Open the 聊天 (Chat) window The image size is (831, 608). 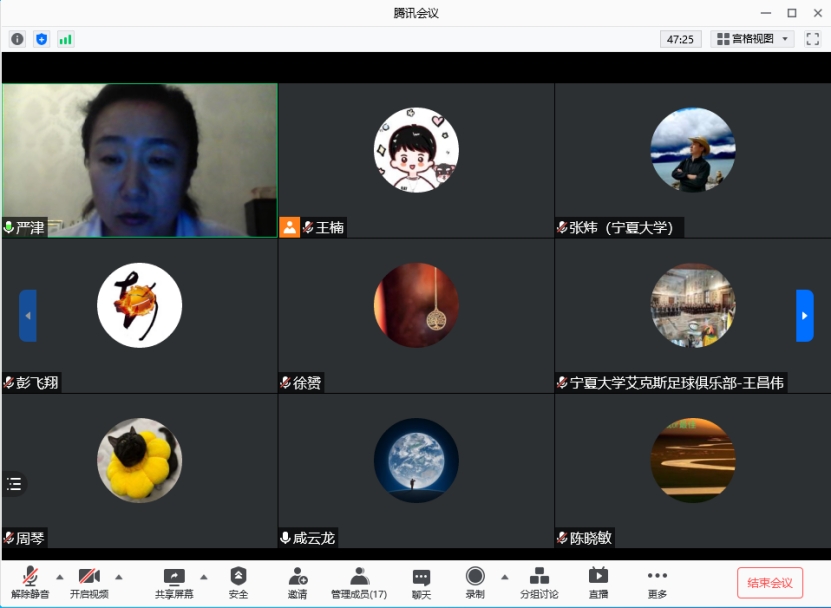tap(421, 581)
